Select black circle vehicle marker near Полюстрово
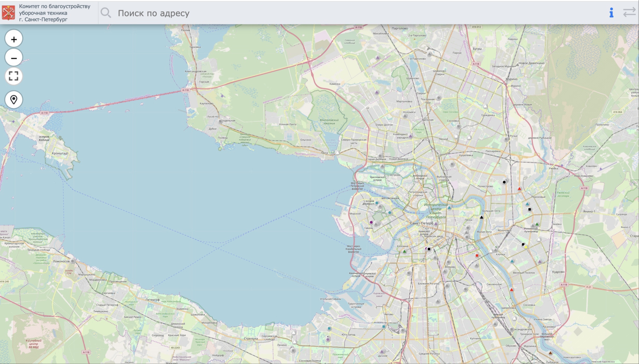The height and width of the screenshot is (364, 639). (504, 182)
